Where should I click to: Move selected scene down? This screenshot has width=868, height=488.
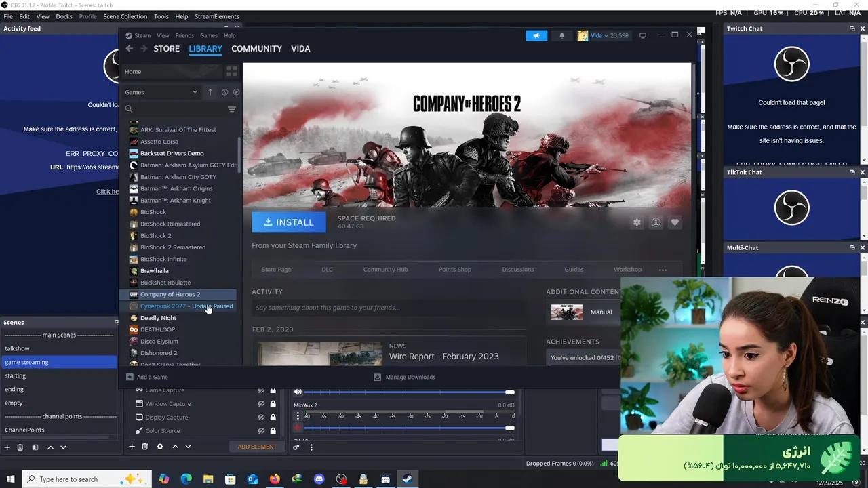click(63, 447)
